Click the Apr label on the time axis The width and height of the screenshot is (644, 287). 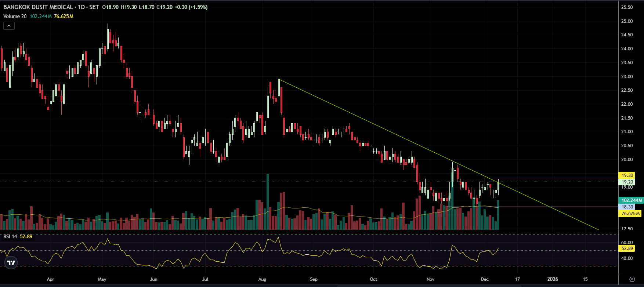(x=51, y=279)
